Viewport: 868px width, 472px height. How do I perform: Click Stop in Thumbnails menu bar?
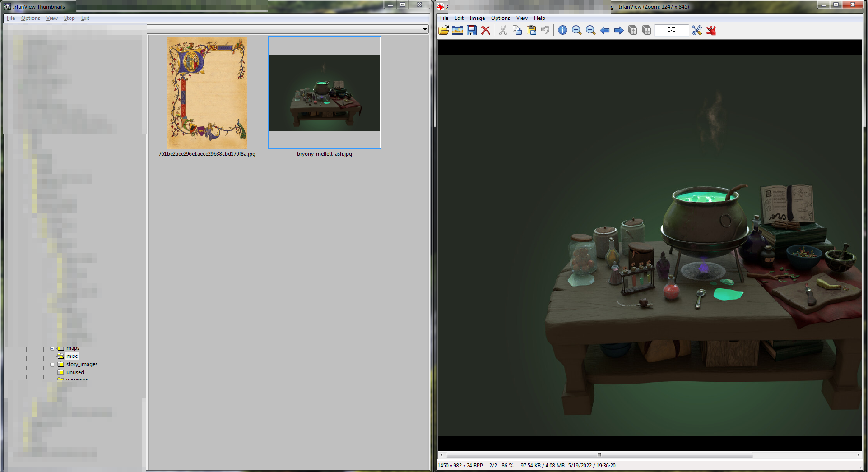pyautogui.click(x=69, y=18)
